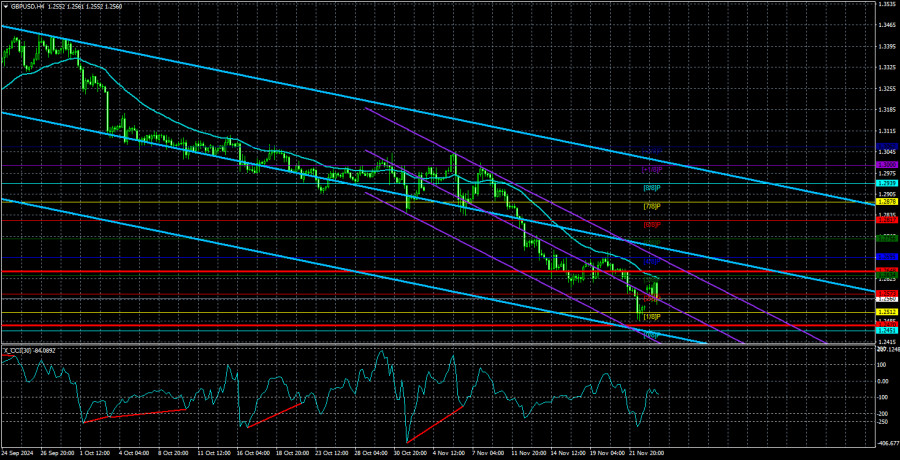Click the 1.3255 price scale value

[x=886, y=89]
